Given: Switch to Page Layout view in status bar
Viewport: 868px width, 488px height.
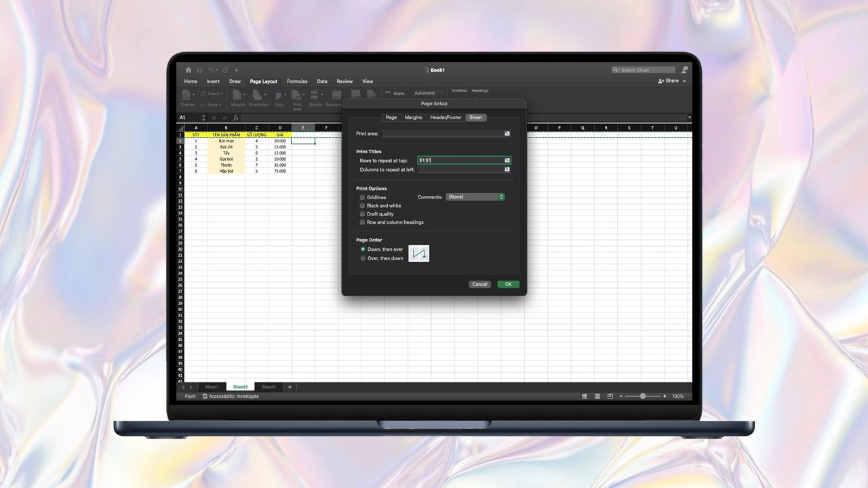Looking at the screenshot, I should (597, 396).
